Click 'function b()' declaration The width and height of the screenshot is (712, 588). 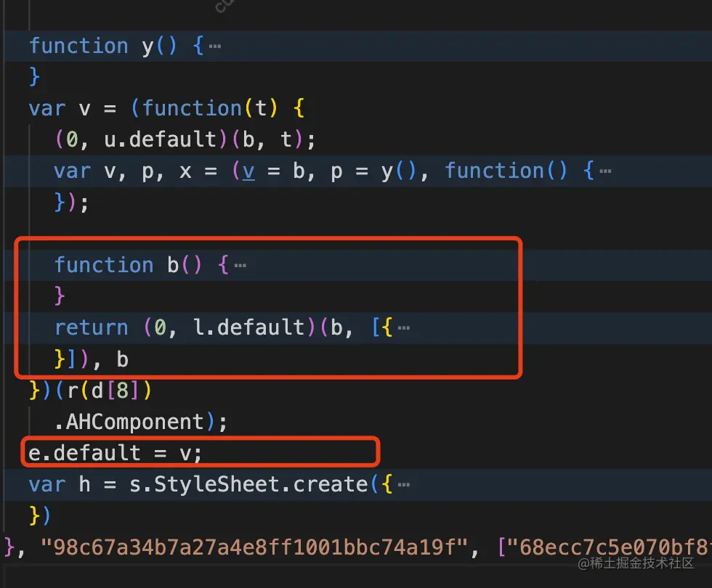pyautogui.click(x=128, y=265)
